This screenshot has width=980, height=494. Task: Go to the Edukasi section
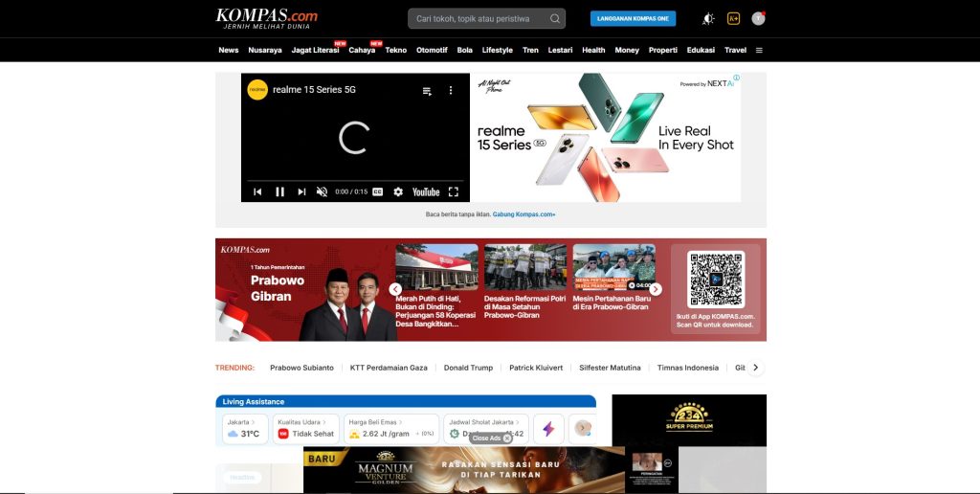point(701,50)
